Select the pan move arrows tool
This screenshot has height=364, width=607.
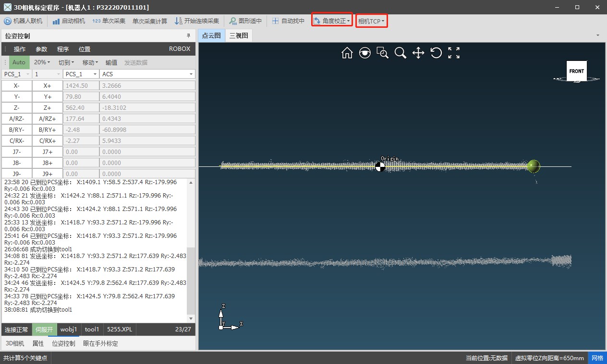(418, 53)
